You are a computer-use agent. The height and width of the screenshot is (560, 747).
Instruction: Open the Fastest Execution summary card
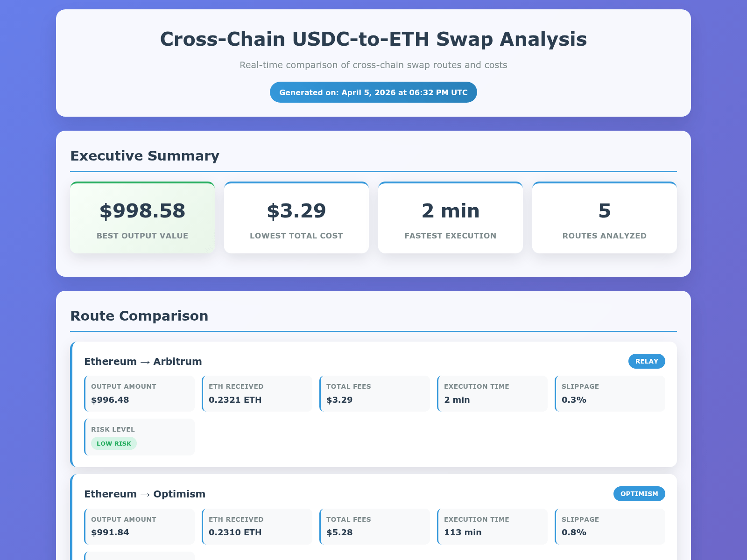(x=451, y=218)
